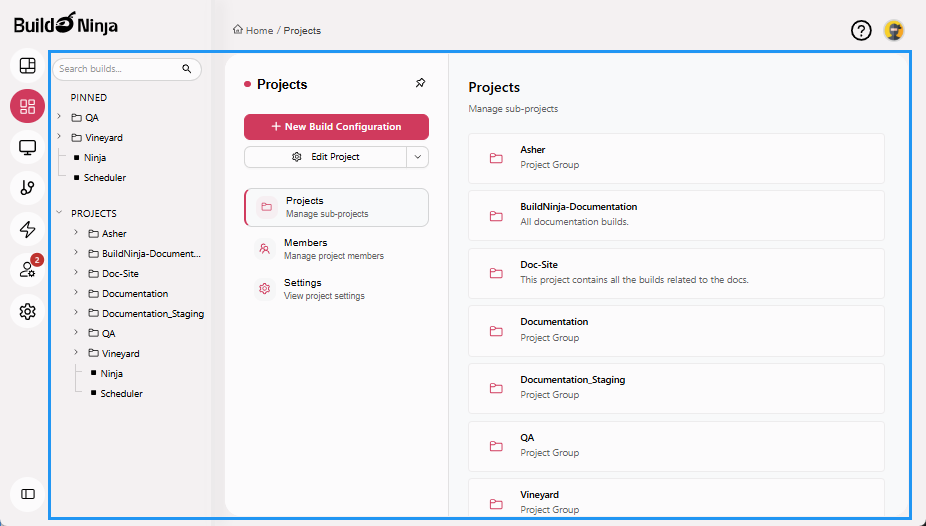Select the Projects Manage sub-projects tab
Image resolution: width=926 pixels, height=526 pixels.
[337, 207]
